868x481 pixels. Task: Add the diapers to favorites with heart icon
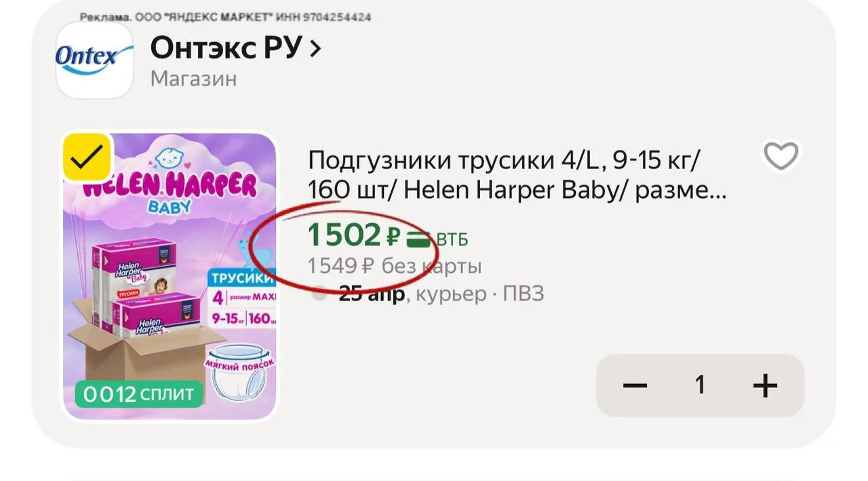tap(781, 156)
